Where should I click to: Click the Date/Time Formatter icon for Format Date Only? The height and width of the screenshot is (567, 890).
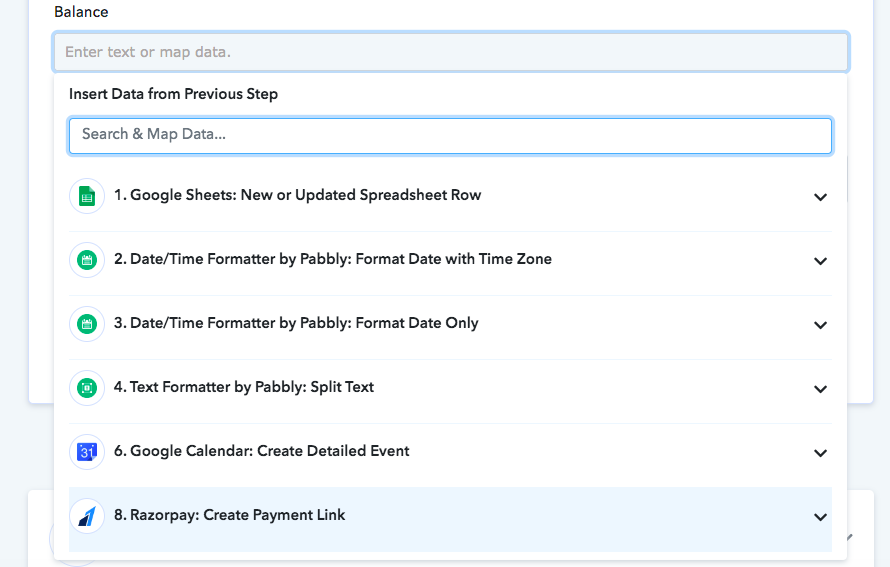pos(87,324)
